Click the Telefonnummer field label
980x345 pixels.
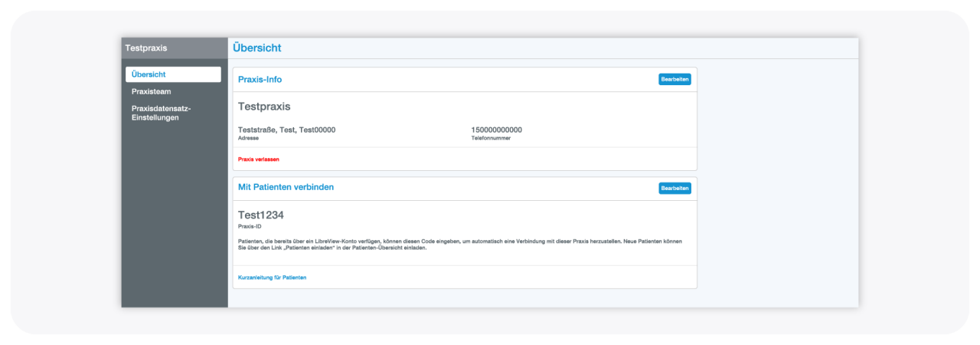(490, 138)
